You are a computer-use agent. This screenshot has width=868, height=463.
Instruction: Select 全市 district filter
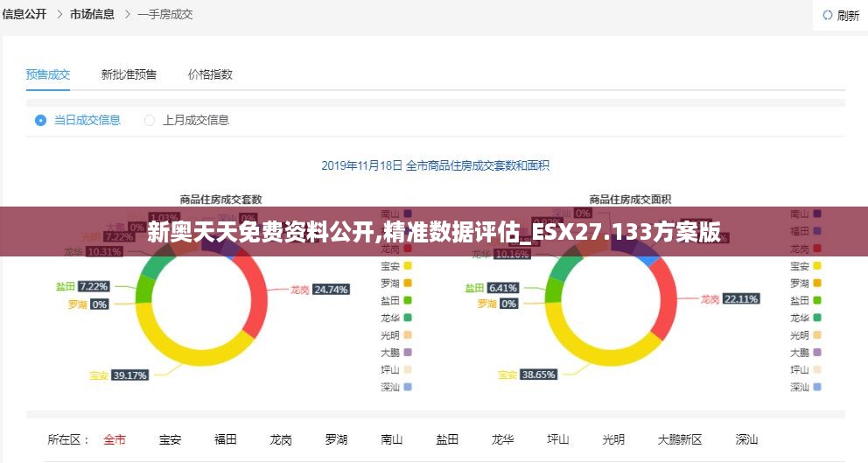coord(115,439)
